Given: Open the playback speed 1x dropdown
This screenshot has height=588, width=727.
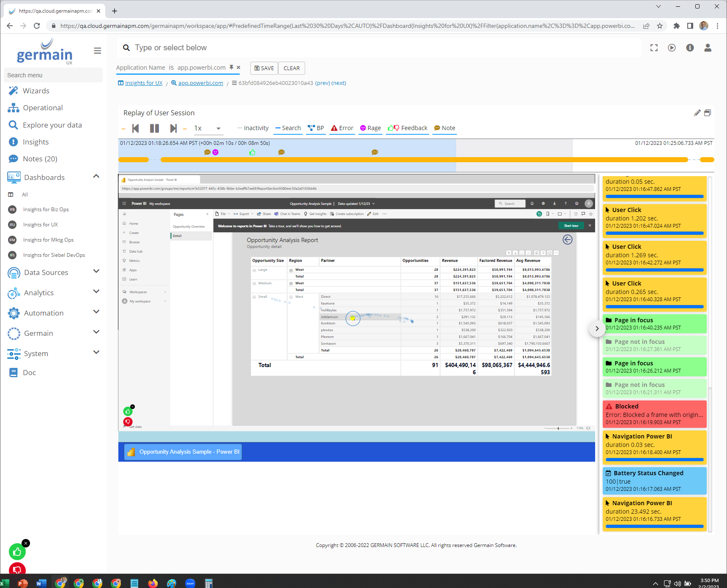Looking at the screenshot, I should (219, 128).
